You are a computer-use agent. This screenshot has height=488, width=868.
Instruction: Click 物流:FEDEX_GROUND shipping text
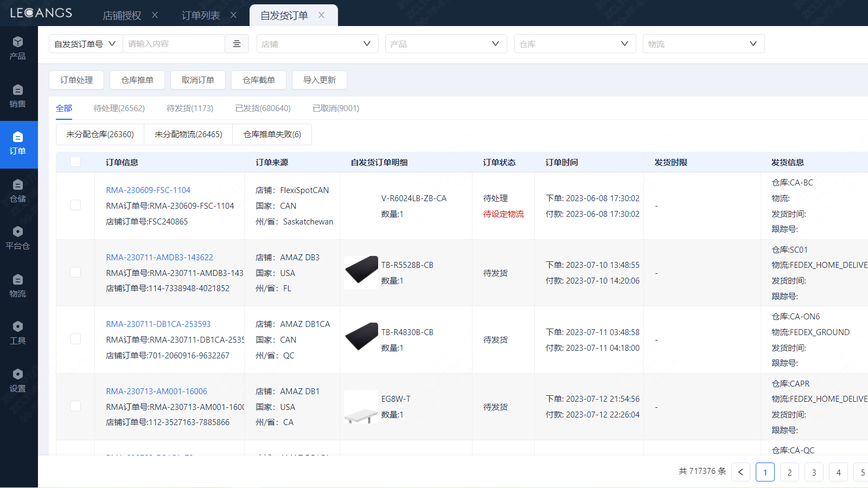click(x=810, y=332)
